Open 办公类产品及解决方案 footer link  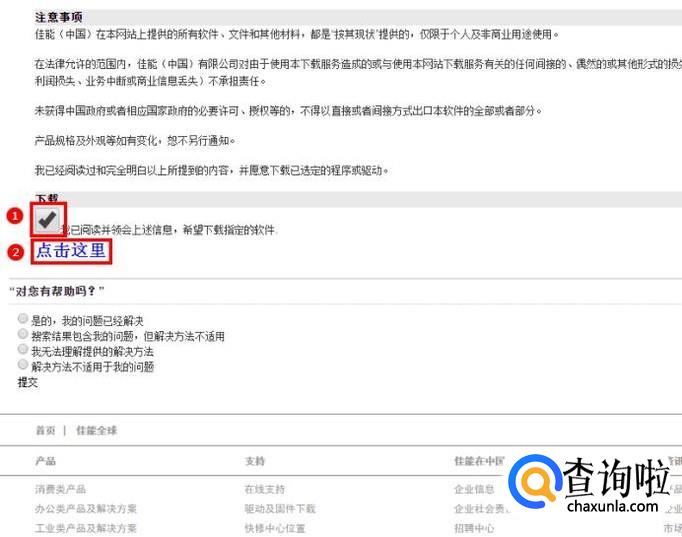point(86,509)
